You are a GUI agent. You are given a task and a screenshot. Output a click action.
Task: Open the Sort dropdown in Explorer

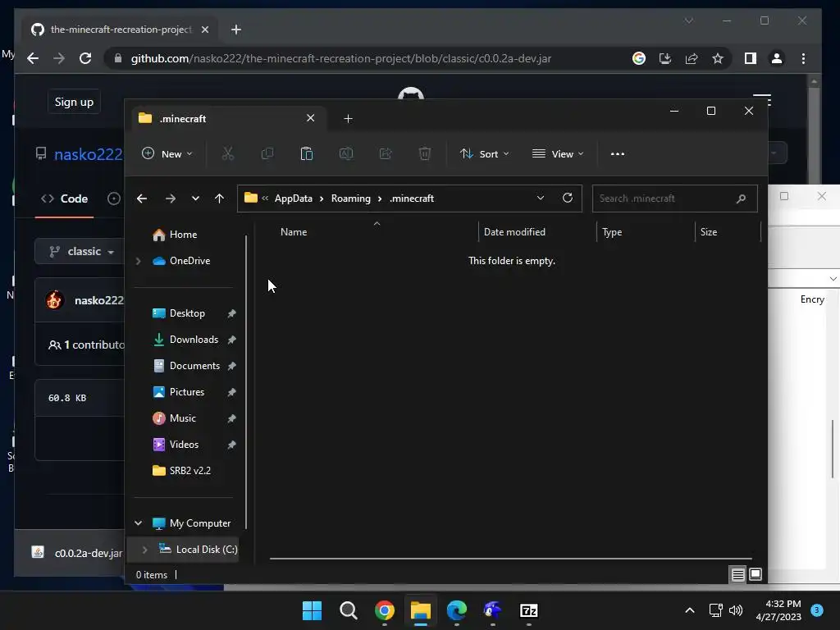(484, 153)
